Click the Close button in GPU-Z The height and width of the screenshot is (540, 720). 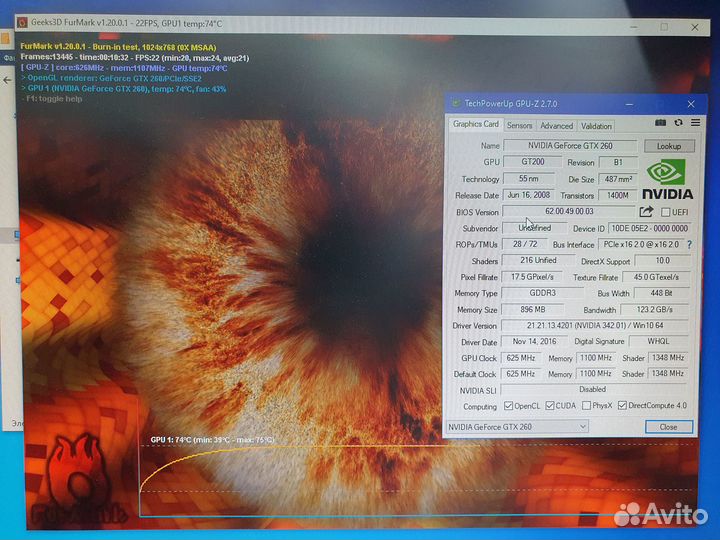[669, 427]
